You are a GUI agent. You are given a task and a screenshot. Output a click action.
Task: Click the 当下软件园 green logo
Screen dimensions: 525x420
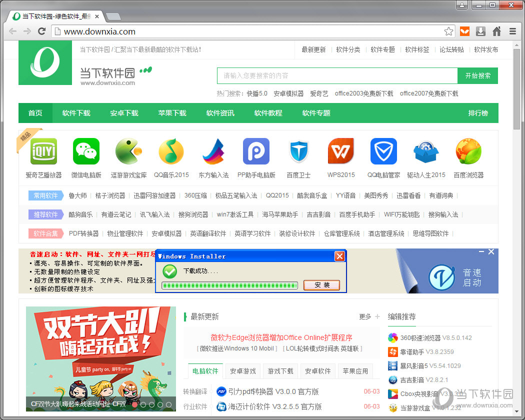(x=45, y=62)
